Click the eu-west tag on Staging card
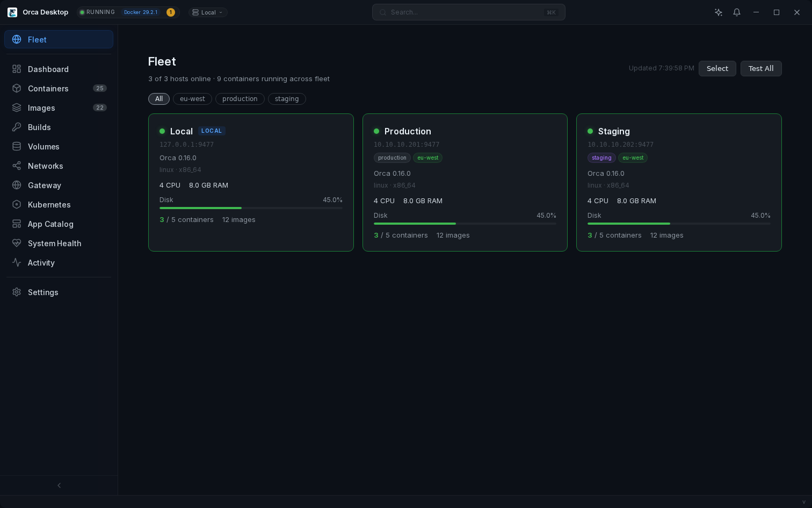812x508 pixels. (x=633, y=158)
